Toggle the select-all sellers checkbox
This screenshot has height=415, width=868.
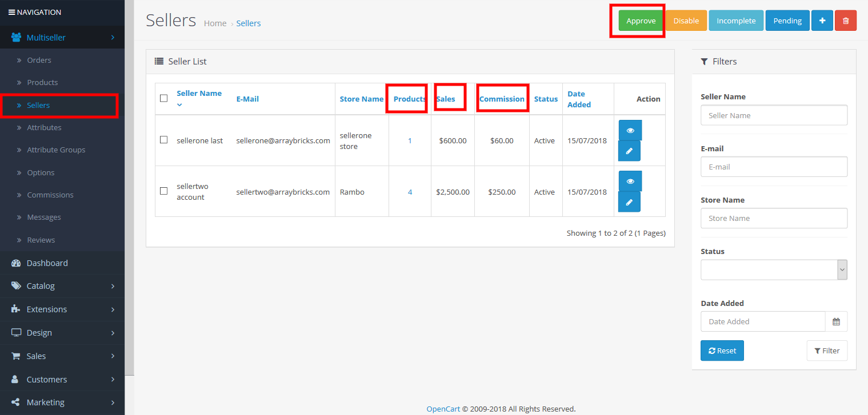click(164, 98)
